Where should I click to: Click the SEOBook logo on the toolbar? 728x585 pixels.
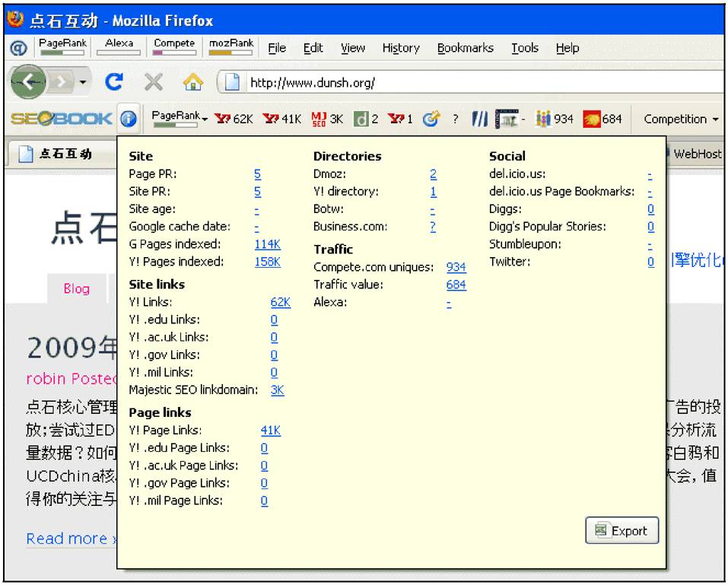62,119
